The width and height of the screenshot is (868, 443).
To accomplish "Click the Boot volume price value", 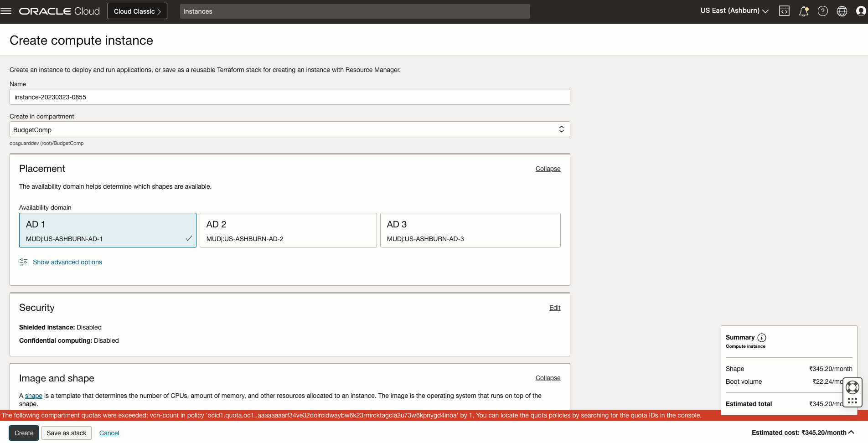I will tap(827, 381).
